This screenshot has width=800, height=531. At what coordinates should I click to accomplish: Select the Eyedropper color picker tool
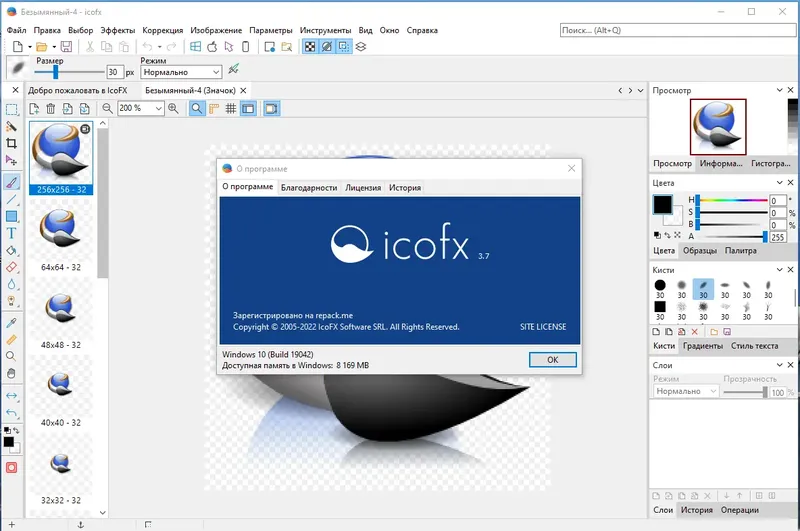click(x=11, y=323)
